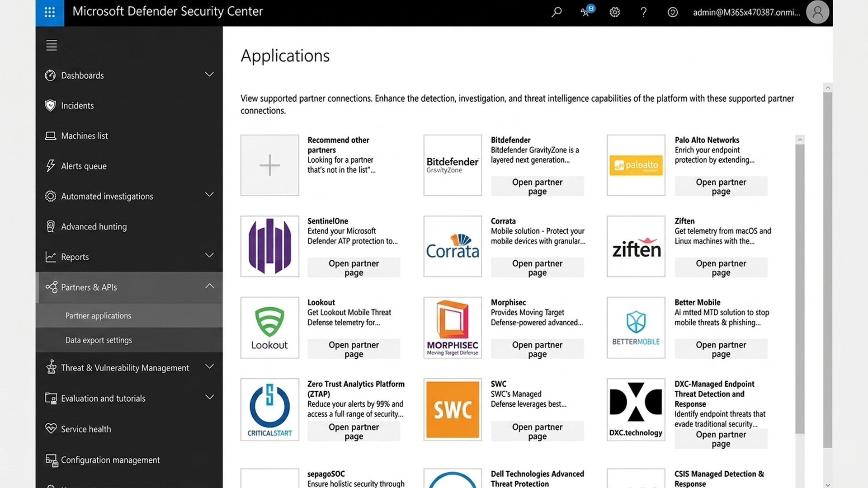Open partner page for SentinelOne
Image resolution: width=868 pixels, height=488 pixels.
pyautogui.click(x=354, y=267)
